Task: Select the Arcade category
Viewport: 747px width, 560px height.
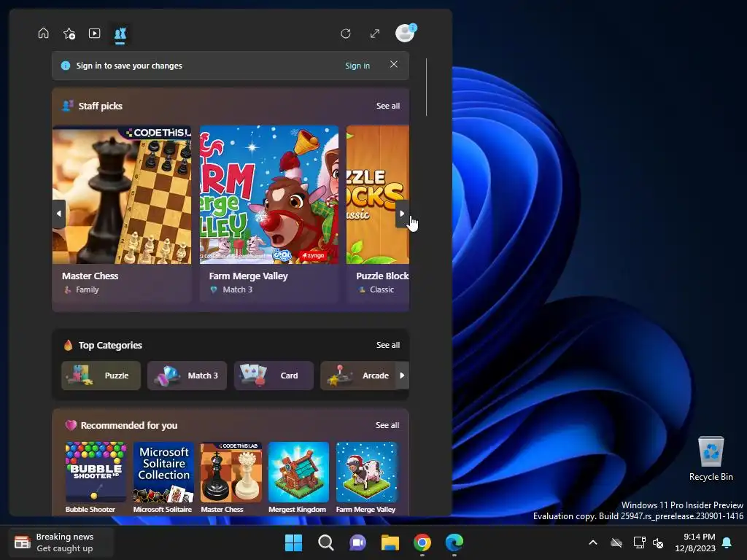Action: tap(358, 376)
